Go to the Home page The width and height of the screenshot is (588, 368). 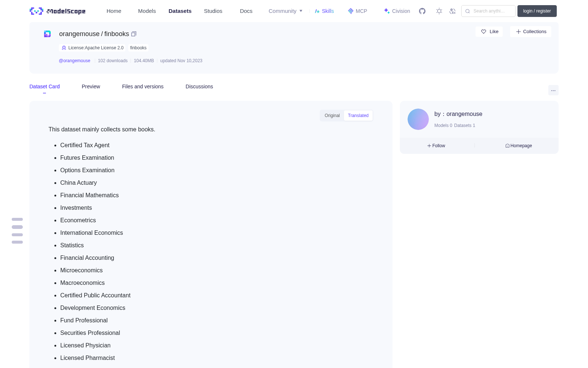click(x=114, y=11)
